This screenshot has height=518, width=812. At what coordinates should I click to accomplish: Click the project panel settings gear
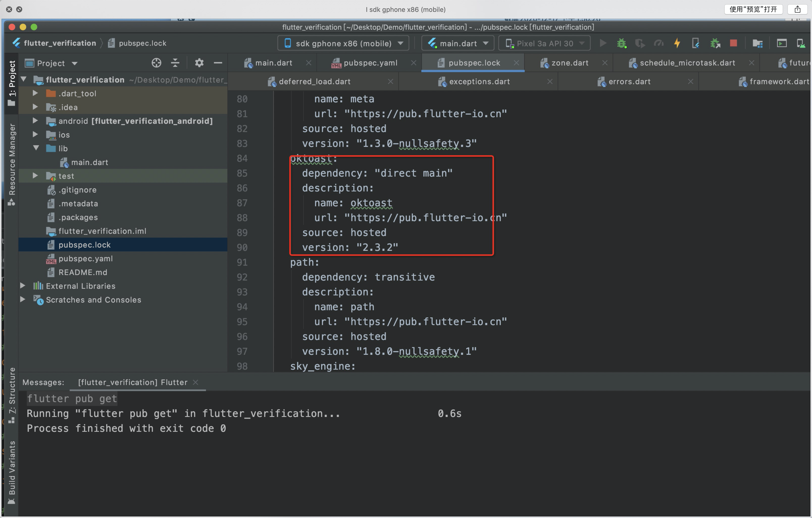tap(199, 63)
